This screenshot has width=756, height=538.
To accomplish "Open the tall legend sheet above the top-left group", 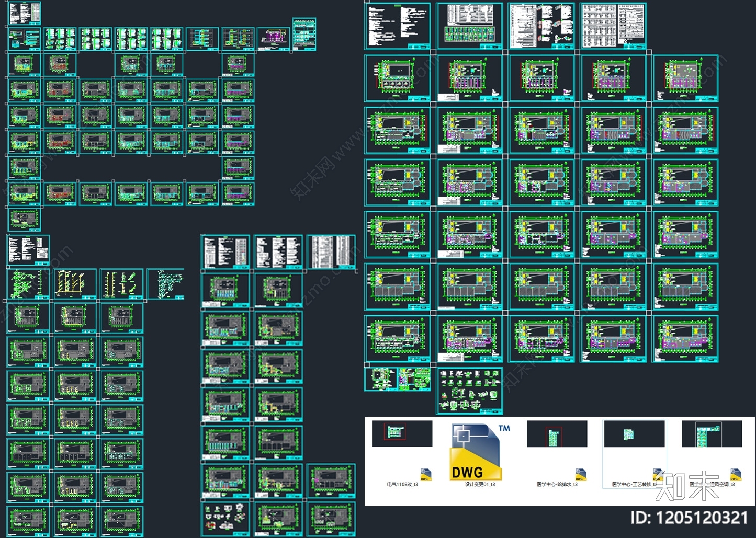I will 24,13.
